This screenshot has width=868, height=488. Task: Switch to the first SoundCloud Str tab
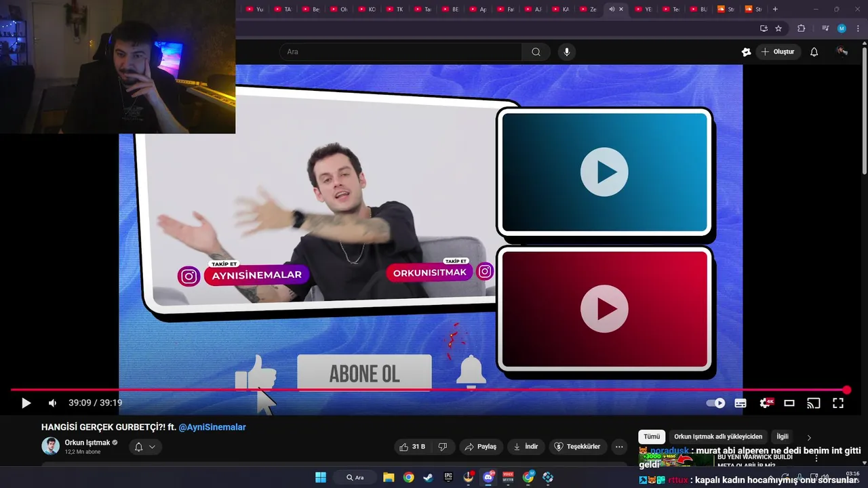726,9
